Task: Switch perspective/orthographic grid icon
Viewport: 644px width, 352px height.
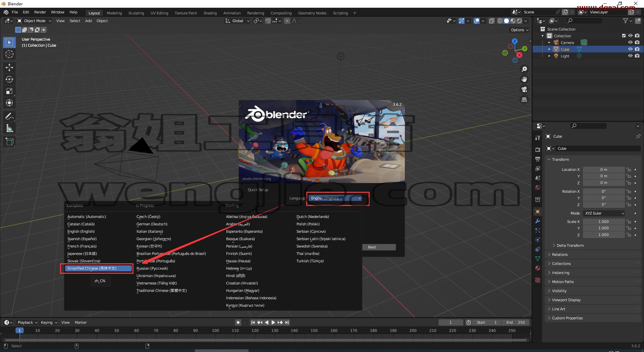Action: click(x=524, y=100)
